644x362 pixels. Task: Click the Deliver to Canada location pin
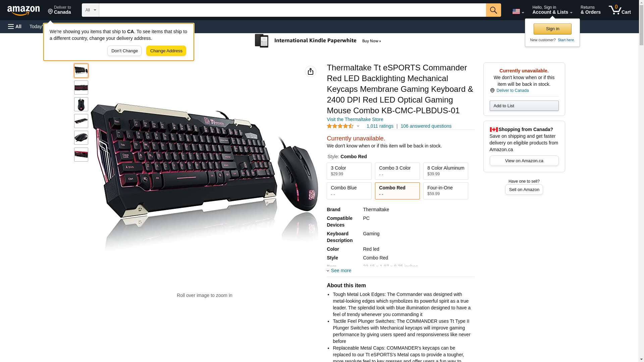click(x=492, y=90)
